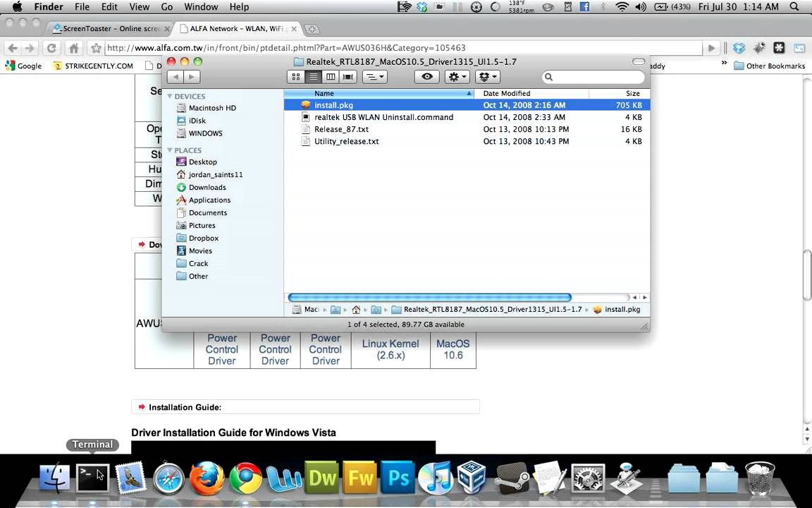The width and height of the screenshot is (812, 508).
Task: Click MacOS 10.6 driver link
Action: click(x=453, y=349)
